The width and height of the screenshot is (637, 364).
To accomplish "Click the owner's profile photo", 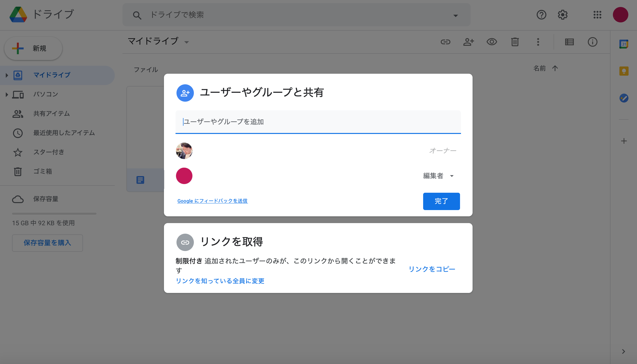I will (184, 151).
